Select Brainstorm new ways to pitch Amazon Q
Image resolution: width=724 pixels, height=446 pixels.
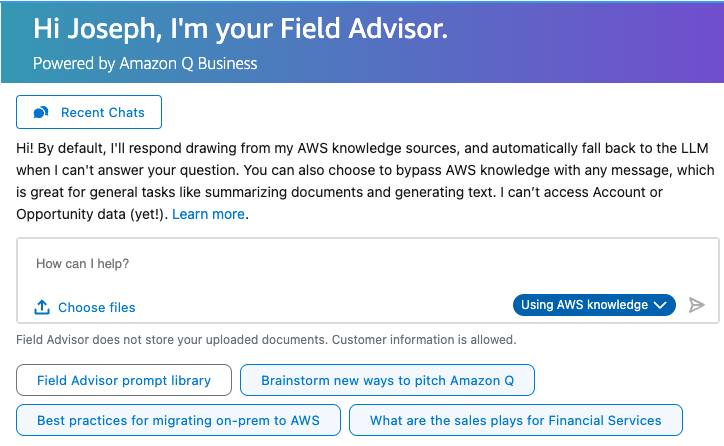pyautogui.click(x=388, y=380)
